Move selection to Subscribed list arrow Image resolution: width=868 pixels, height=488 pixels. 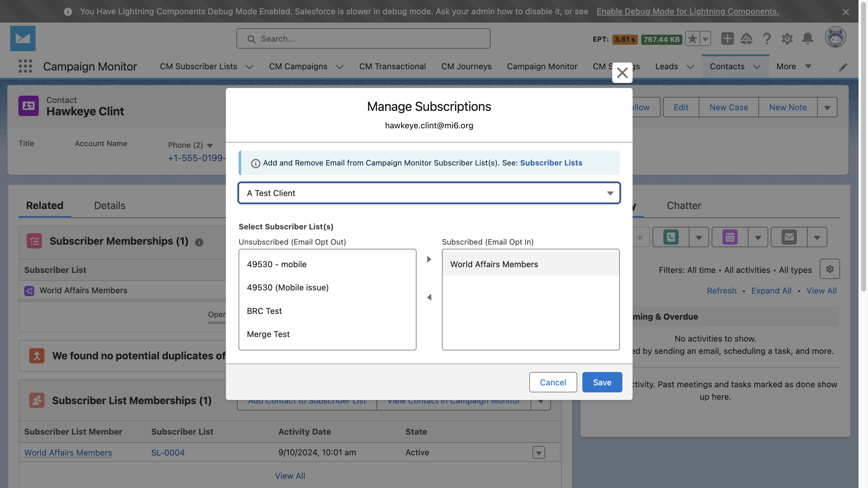click(429, 259)
